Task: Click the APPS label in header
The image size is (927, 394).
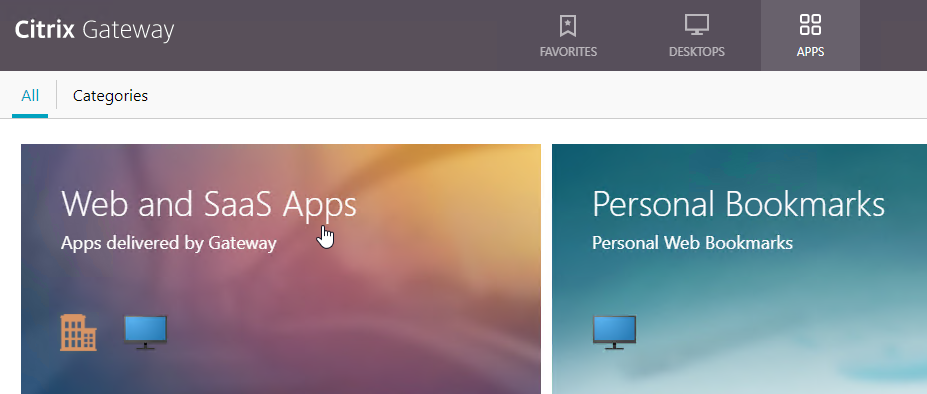Action: (x=811, y=52)
